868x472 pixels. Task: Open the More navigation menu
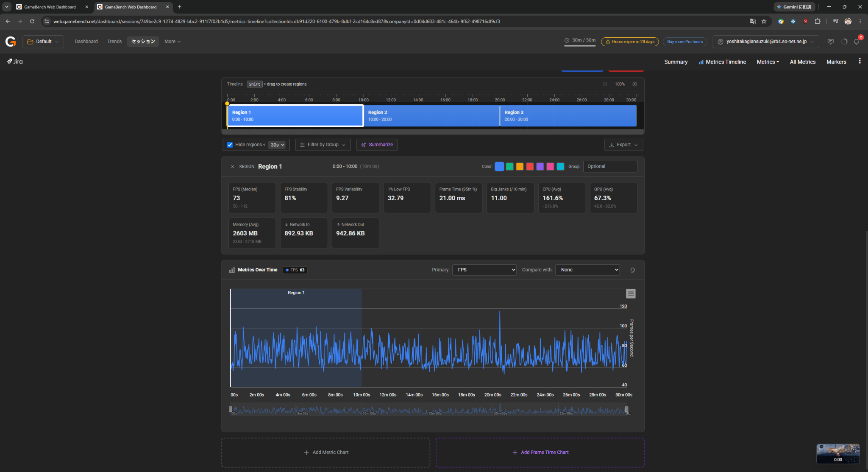click(172, 42)
